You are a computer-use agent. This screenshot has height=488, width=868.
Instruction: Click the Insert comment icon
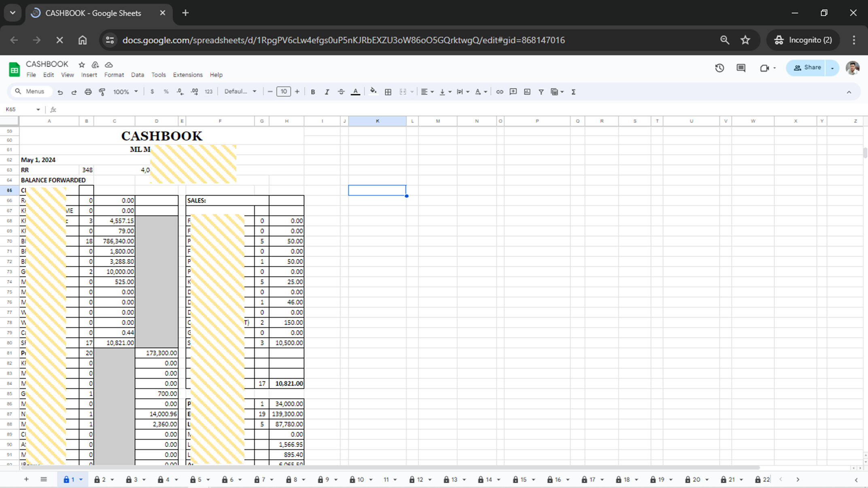(513, 92)
